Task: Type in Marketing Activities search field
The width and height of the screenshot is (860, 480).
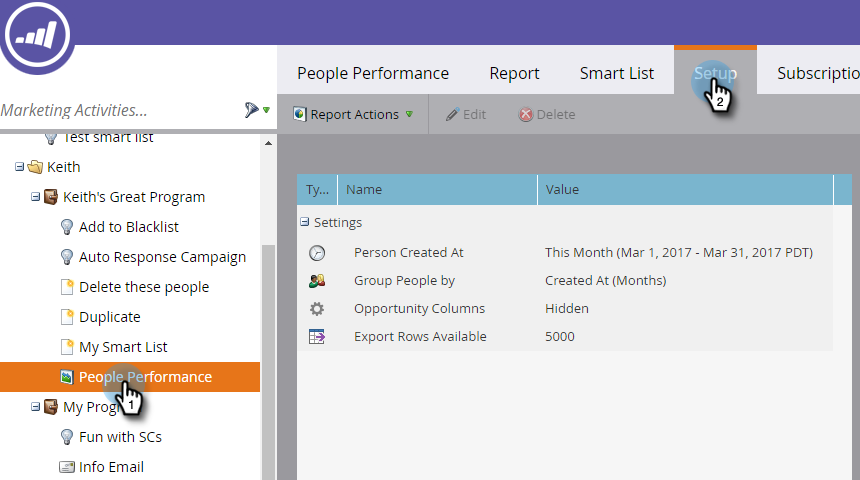Action: click(x=115, y=110)
